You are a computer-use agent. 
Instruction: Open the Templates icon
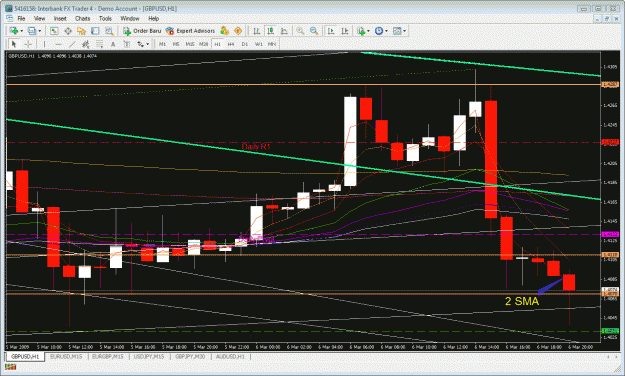397,31
